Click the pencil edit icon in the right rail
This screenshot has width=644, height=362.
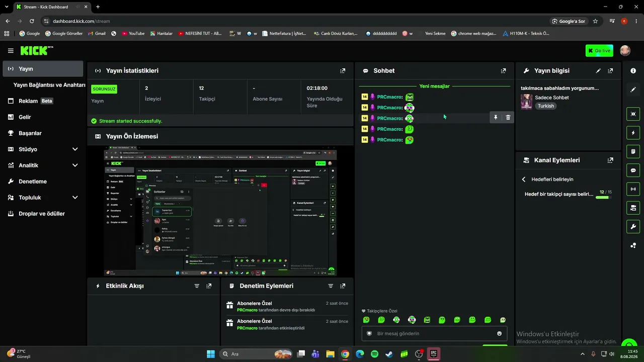tap(633, 89)
